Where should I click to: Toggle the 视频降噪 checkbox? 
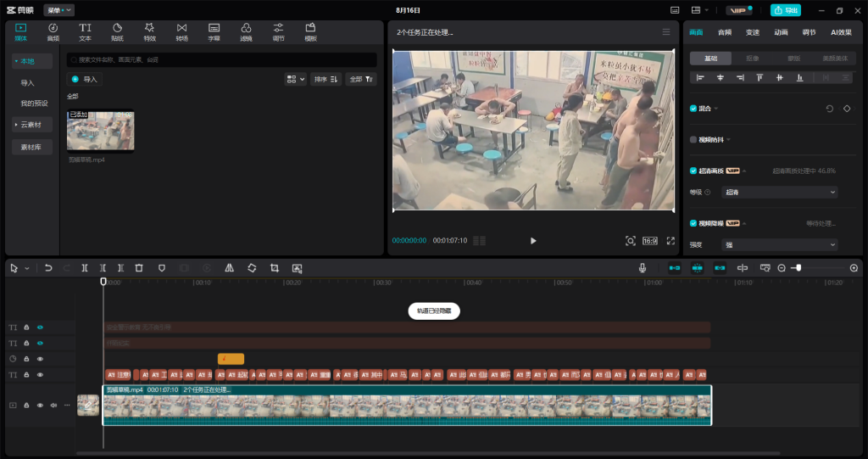tap(693, 223)
